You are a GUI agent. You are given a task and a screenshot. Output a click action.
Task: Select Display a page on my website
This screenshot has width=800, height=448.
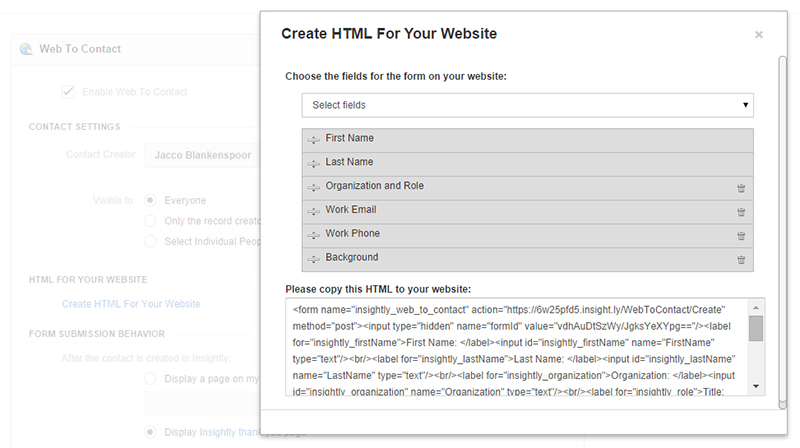151,379
